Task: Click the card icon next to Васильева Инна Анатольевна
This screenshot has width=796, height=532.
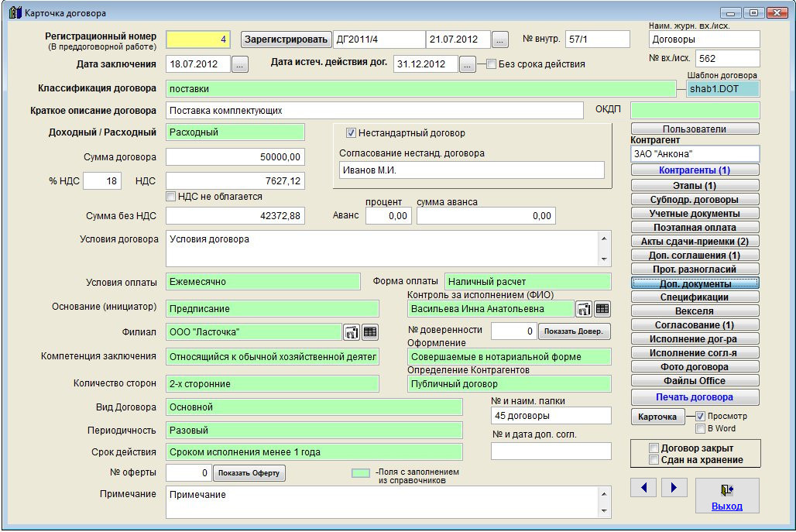Action: pyautogui.click(x=584, y=309)
